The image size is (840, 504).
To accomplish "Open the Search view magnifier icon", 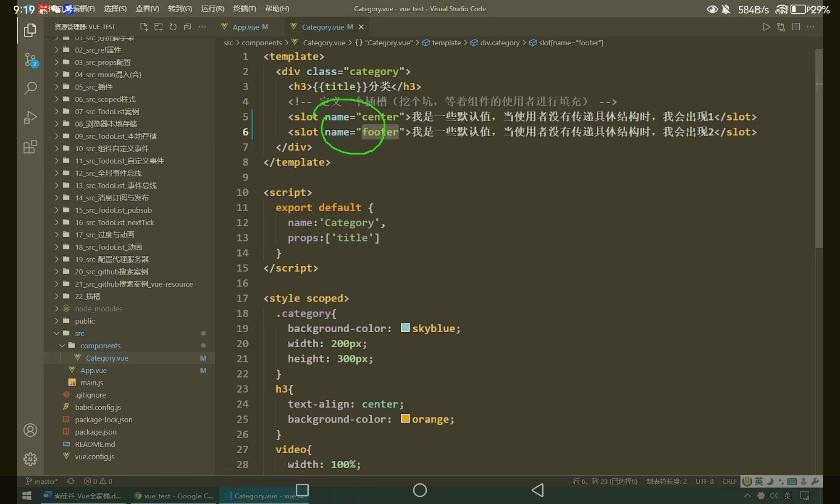I will [30, 88].
